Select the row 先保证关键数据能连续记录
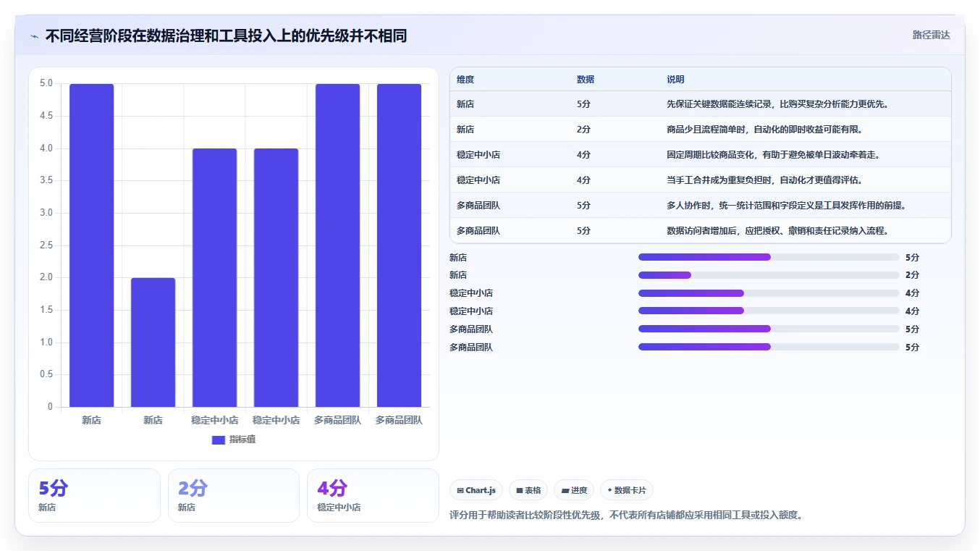This screenshot has width=980, height=551. click(x=700, y=104)
